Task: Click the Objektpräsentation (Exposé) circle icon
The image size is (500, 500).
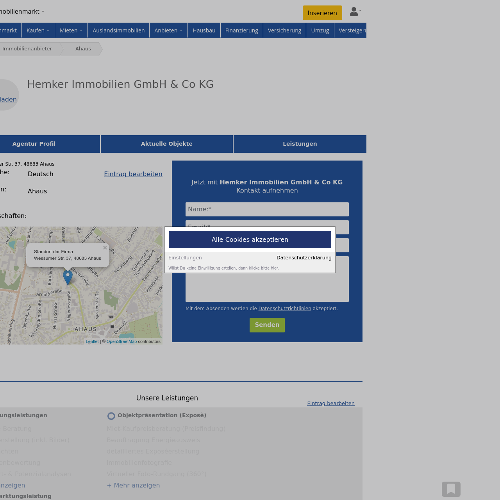Action: coord(111,416)
